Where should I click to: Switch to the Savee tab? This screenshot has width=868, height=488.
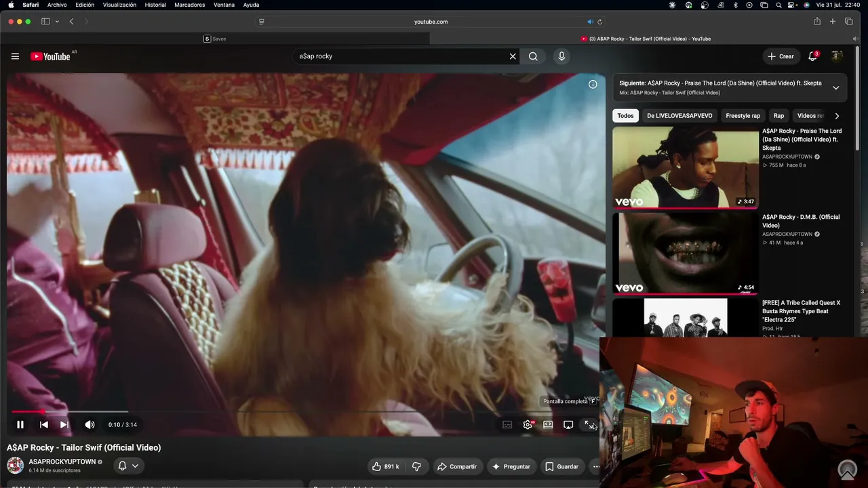tap(215, 39)
